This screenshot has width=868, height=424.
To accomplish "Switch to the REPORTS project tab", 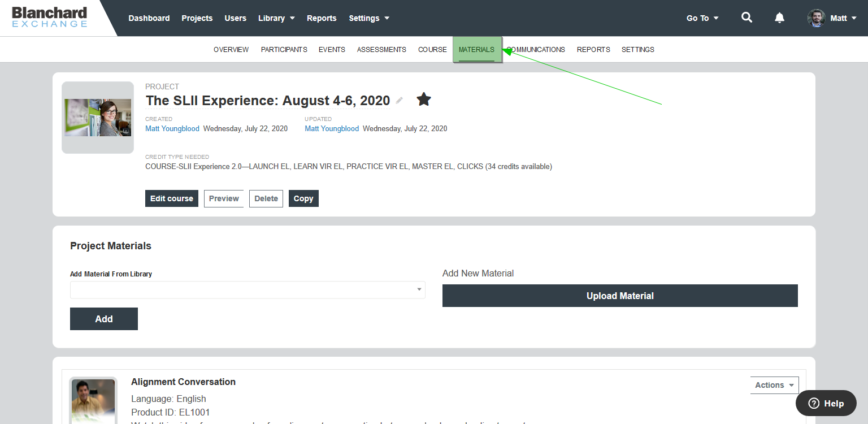I will point(593,50).
